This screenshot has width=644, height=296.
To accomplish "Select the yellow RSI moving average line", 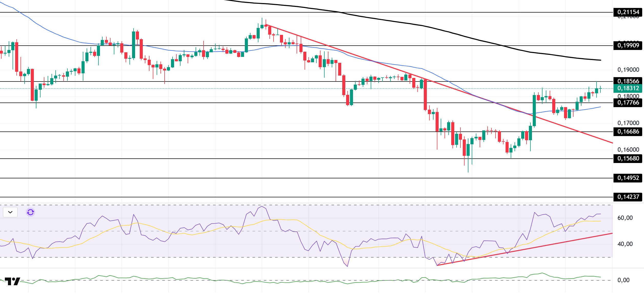I will tap(320, 235).
